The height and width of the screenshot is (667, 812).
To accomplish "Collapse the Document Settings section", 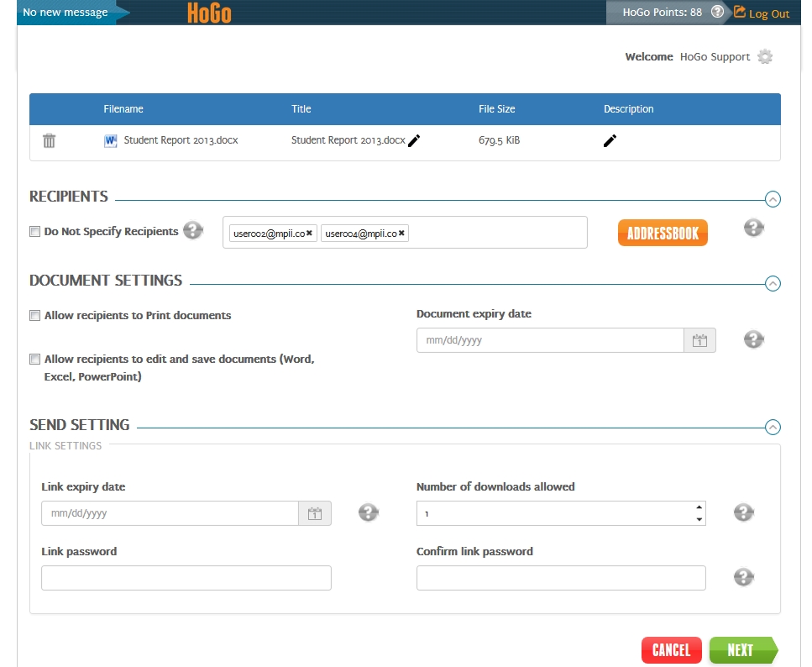I will 773,283.
